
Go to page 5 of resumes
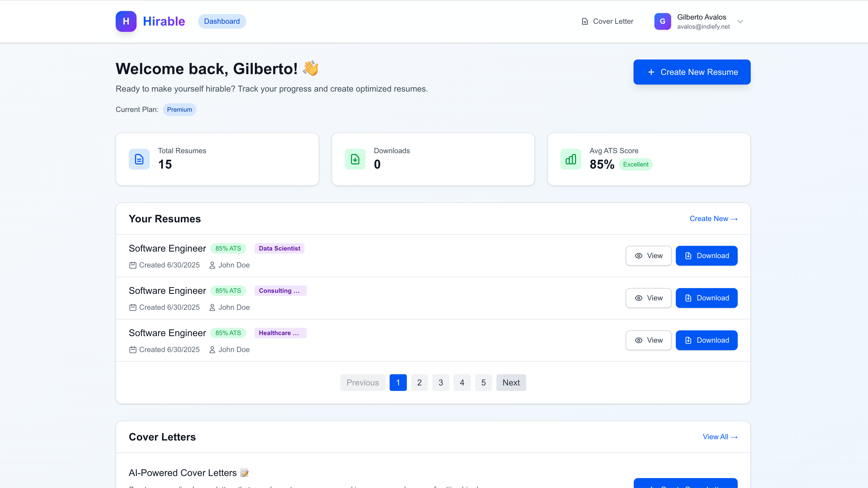click(x=483, y=383)
